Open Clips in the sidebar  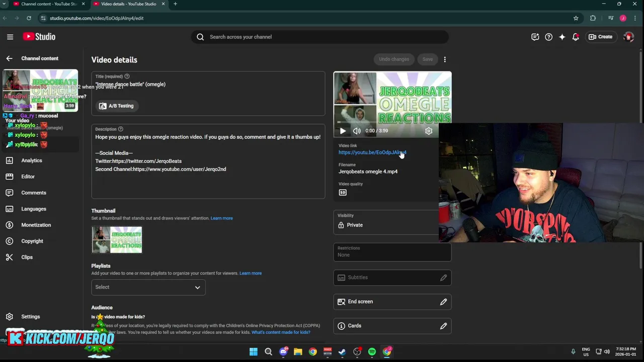tap(41, 257)
